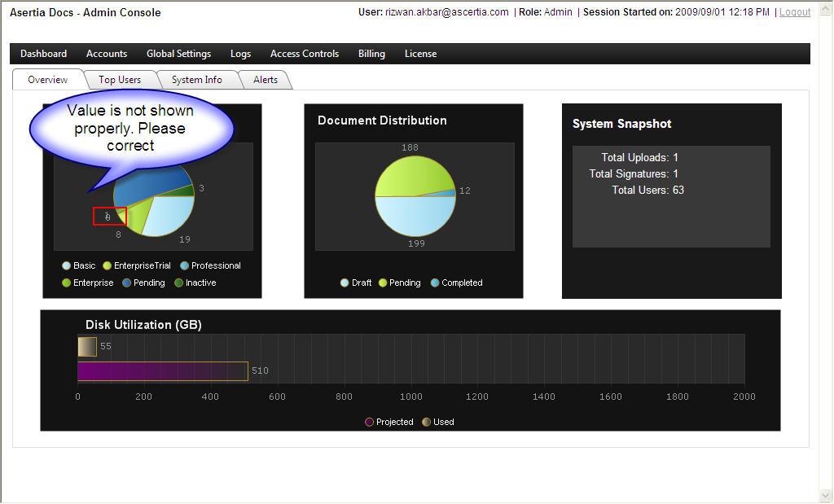The height and width of the screenshot is (504, 834).
Task: Open the License menu item
Action: pos(420,54)
